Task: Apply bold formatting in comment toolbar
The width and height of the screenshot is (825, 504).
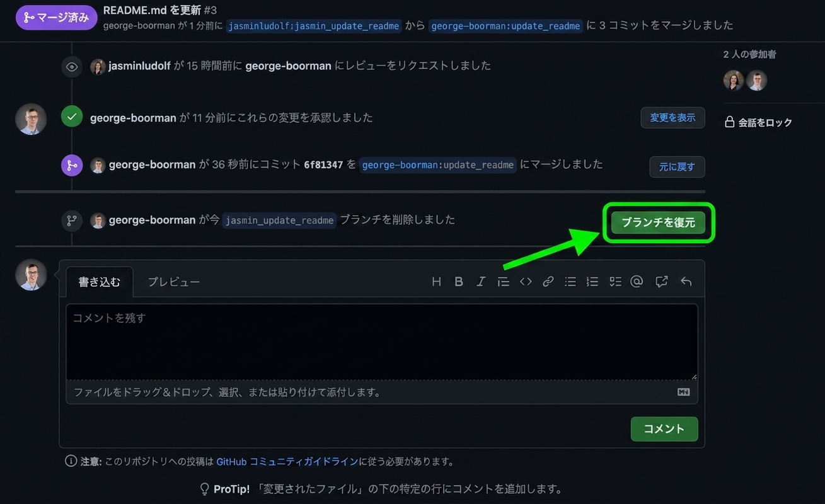Action: pyautogui.click(x=459, y=282)
